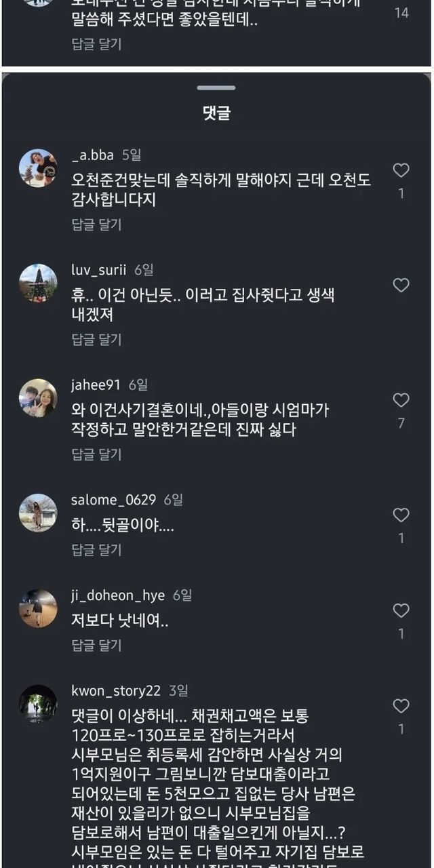Reply to ji_doheon_hye's comment

tap(96, 645)
